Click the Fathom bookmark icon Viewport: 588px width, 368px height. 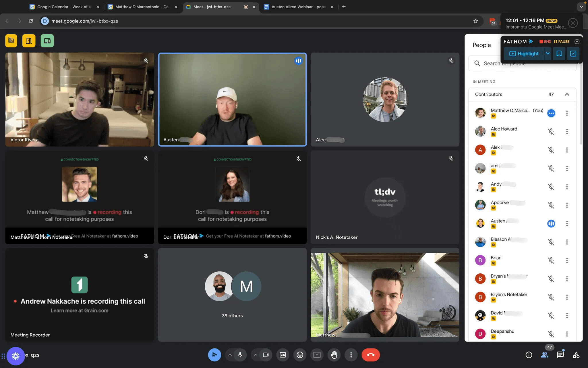click(559, 53)
